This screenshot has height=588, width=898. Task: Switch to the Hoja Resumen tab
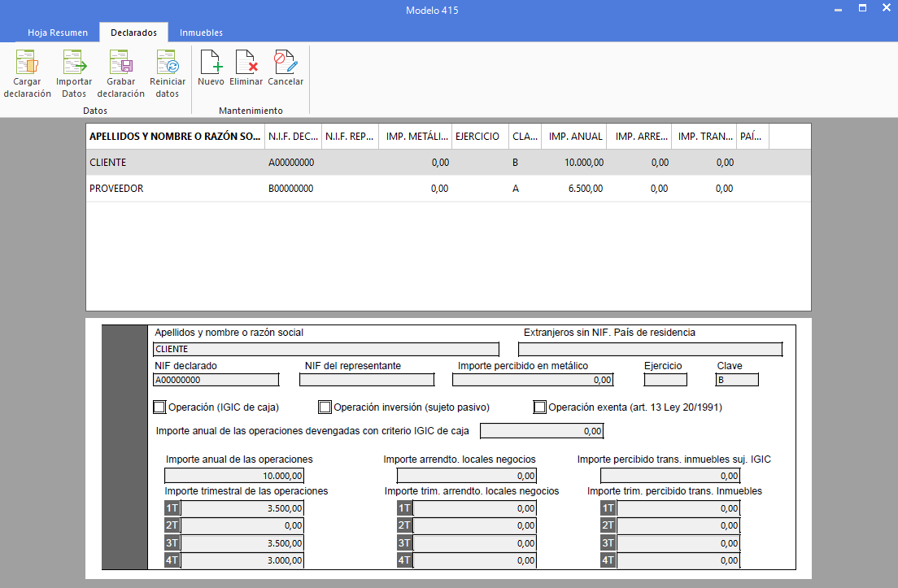pyautogui.click(x=58, y=33)
